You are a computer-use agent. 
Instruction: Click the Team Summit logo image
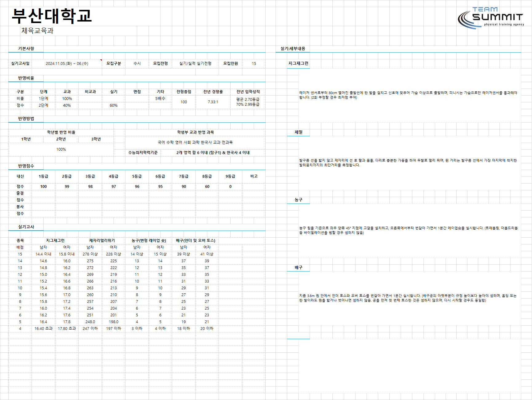(491, 18)
